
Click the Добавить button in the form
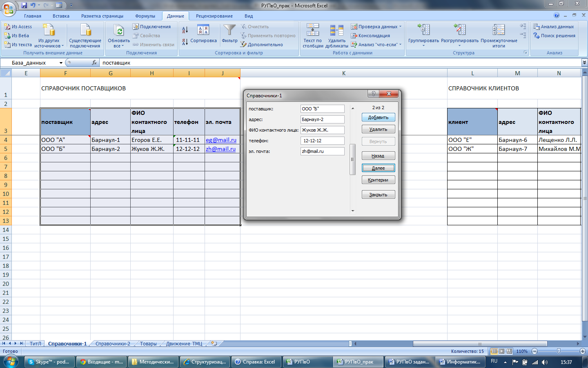click(x=378, y=117)
